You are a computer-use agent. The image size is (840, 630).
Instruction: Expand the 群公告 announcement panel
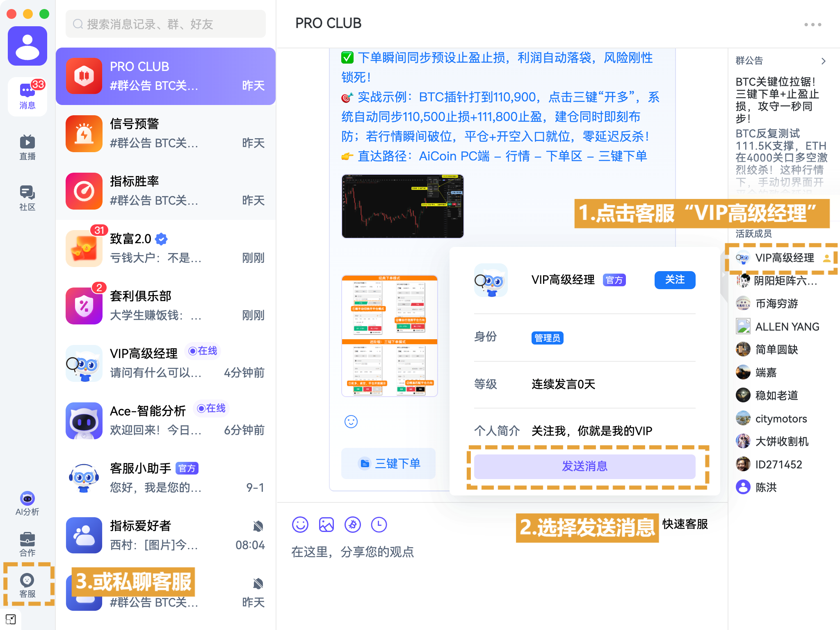point(824,61)
